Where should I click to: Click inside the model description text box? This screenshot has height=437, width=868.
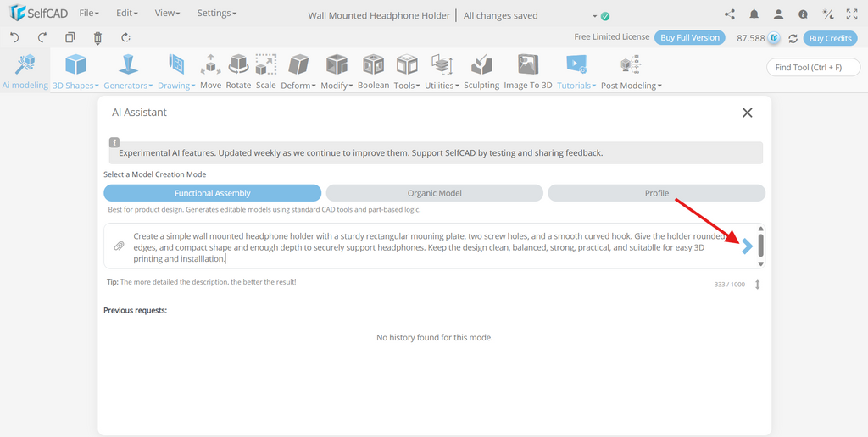click(431, 246)
